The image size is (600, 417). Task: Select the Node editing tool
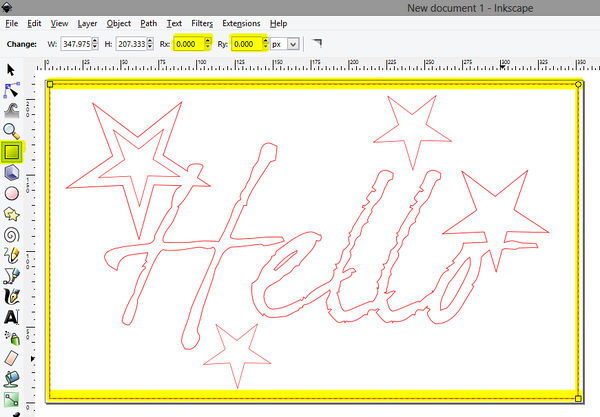pyautogui.click(x=12, y=90)
